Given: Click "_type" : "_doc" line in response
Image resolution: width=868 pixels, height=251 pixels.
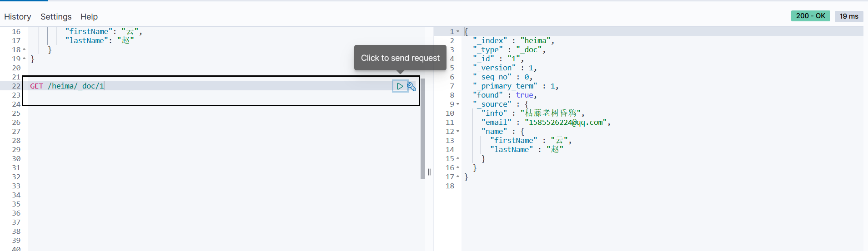Looking at the screenshot, I should (509, 49).
